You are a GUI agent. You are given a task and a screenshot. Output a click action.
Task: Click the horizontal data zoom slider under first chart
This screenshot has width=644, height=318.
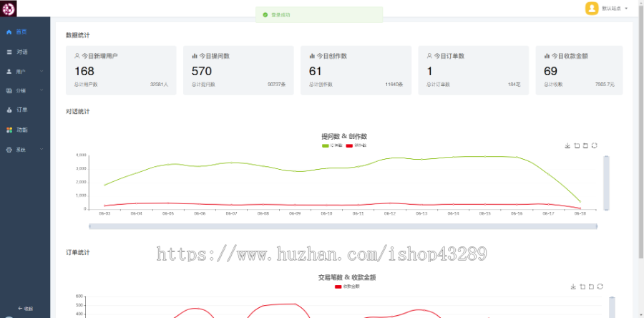coord(343,226)
